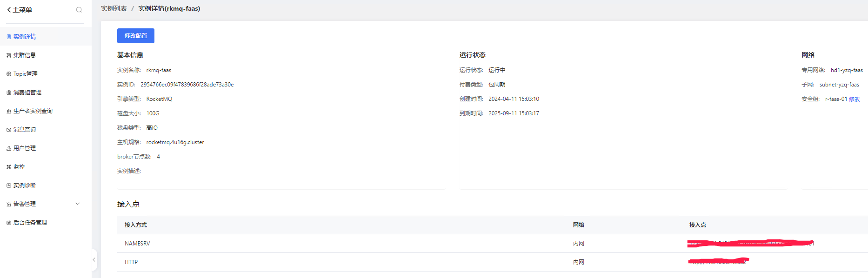Image resolution: width=868 pixels, height=278 pixels.
Task: Click the 磁盘大小 value 100G
Action: click(153, 113)
